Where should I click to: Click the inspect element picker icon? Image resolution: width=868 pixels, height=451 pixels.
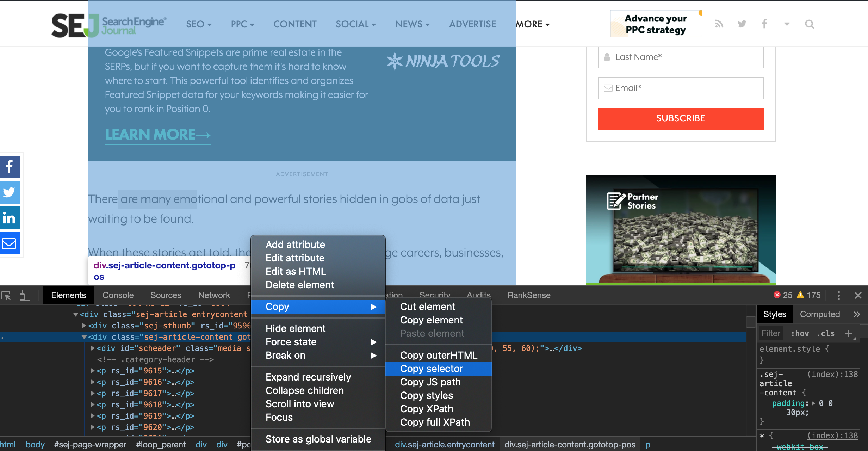(x=6, y=295)
